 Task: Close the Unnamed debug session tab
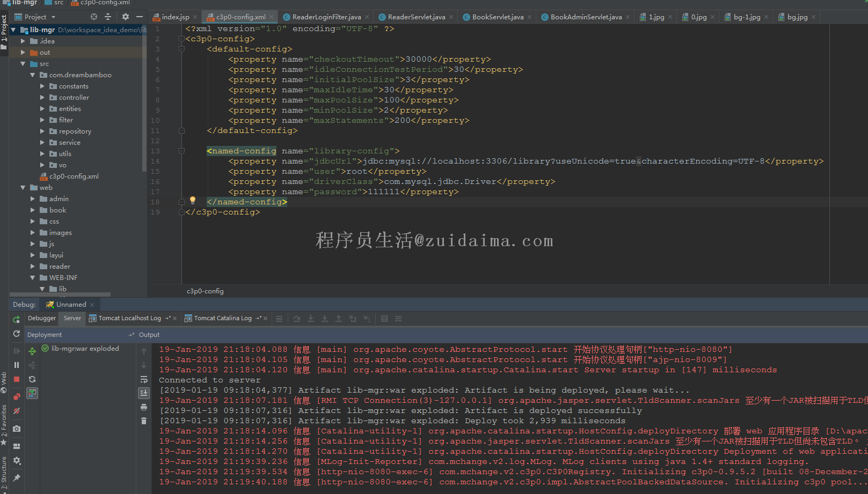[92, 305]
